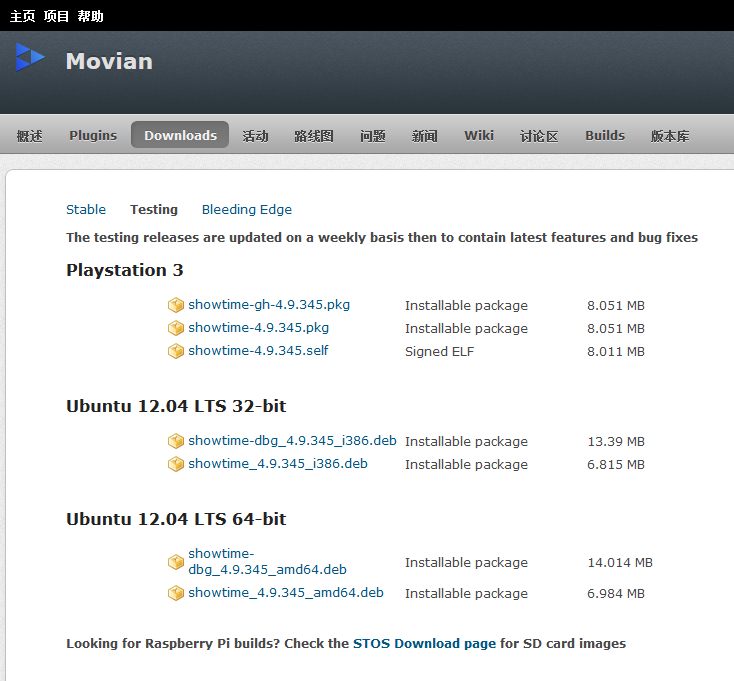Click package icon beside showtime-gh-4.9.345.pkg

click(176, 305)
